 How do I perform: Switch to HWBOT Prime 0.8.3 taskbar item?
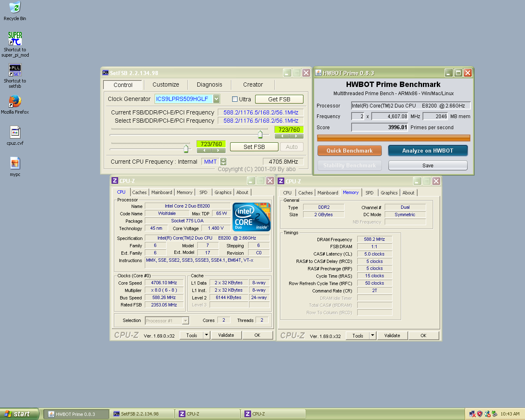coord(76,414)
